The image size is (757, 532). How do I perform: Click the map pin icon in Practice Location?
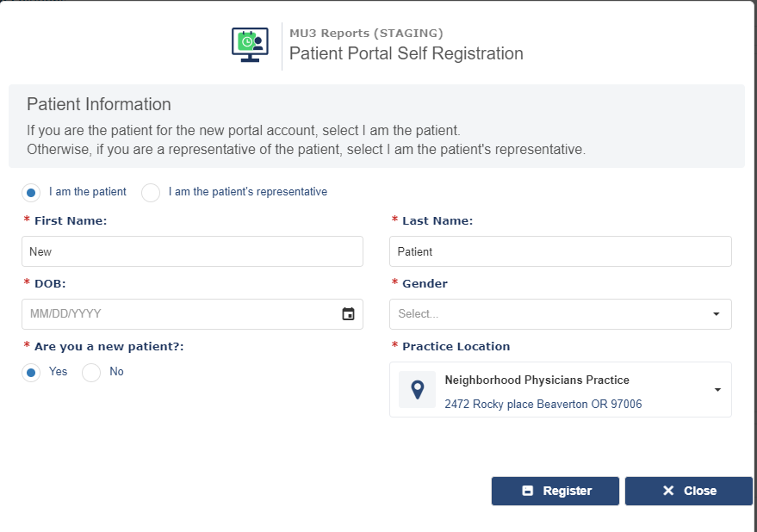pos(418,390)
